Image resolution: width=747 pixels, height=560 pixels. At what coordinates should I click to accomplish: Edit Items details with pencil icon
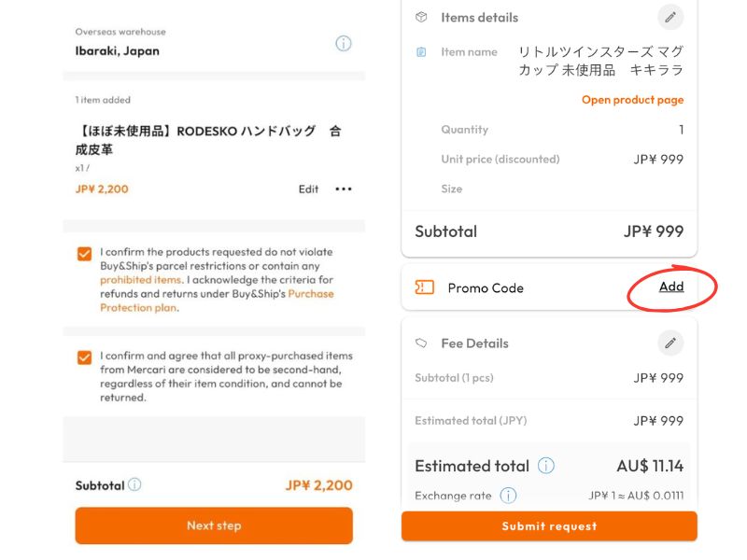670,17
